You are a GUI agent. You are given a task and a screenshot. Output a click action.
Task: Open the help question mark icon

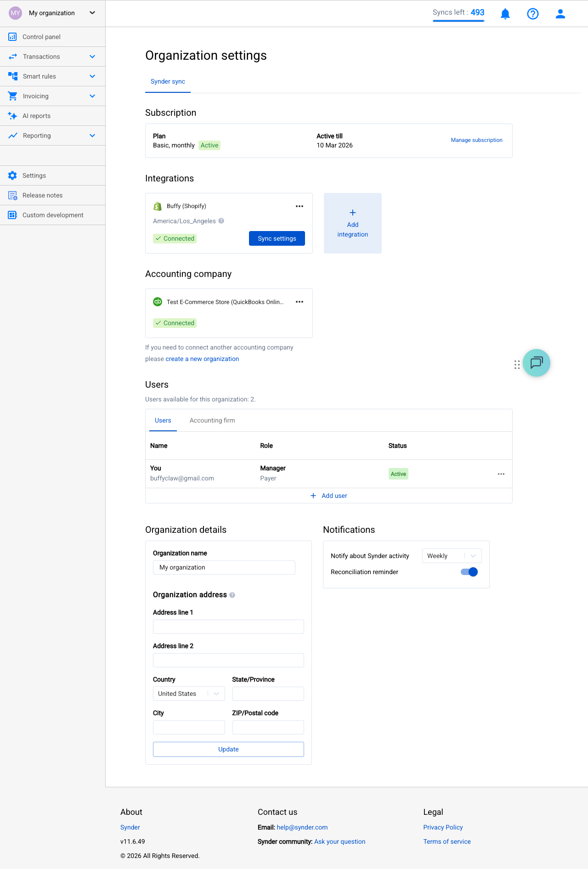[x=533, y=14]
